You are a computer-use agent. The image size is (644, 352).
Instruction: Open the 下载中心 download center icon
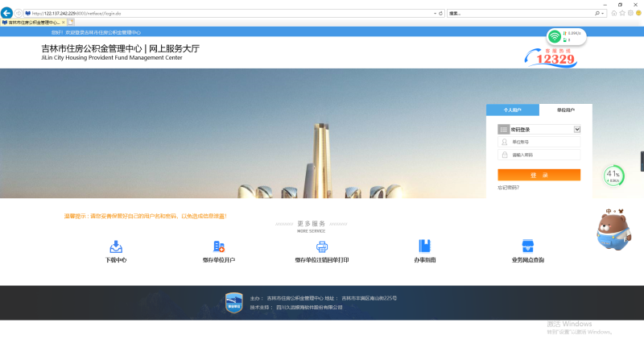click(116, 246)
